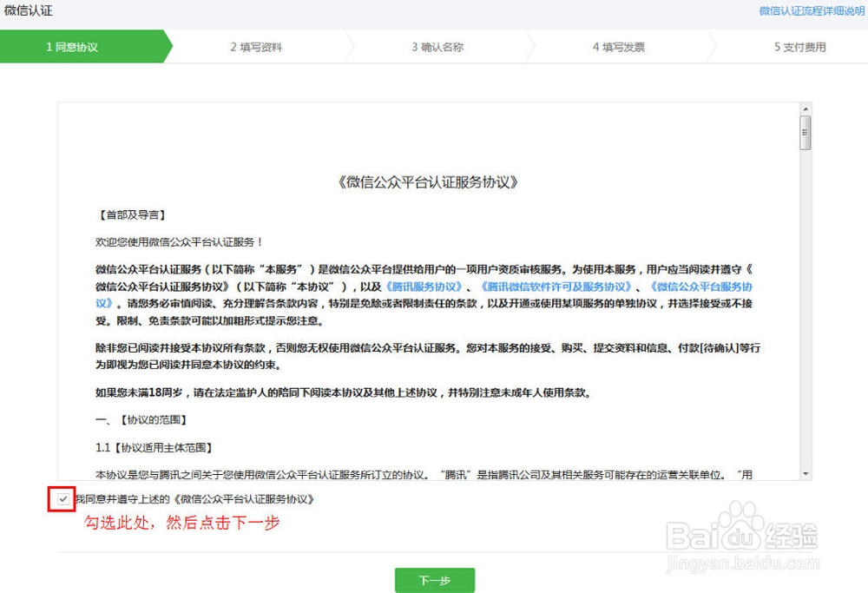This screenshot has width=868, height=593.
Task: Click the 微信认证 page title
Action: pyautogui.click(x=28, y=10)
